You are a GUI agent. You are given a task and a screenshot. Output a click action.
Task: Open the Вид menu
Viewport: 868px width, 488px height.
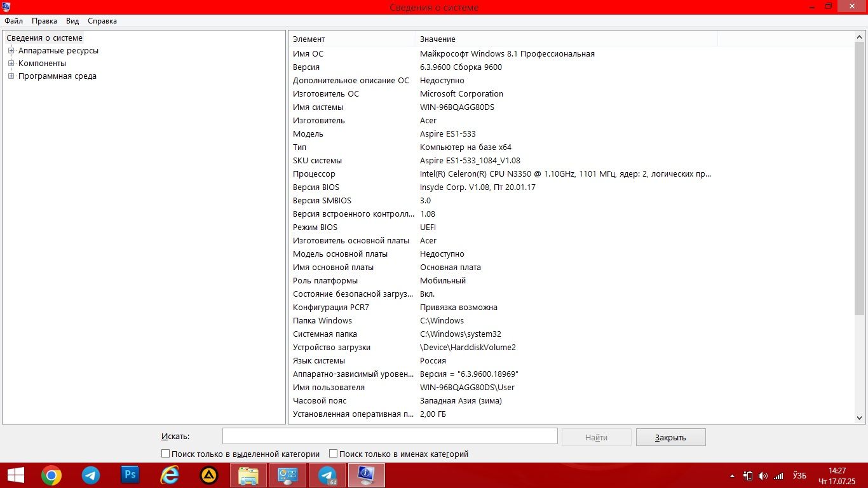[x=72, y=21]
